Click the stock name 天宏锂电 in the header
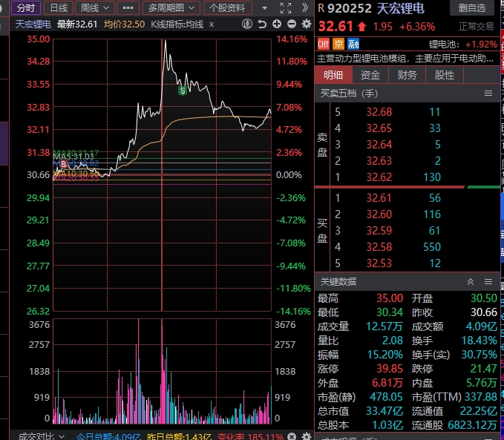Image resolution: width=504 pixels, height=440 pixels. 401,8
